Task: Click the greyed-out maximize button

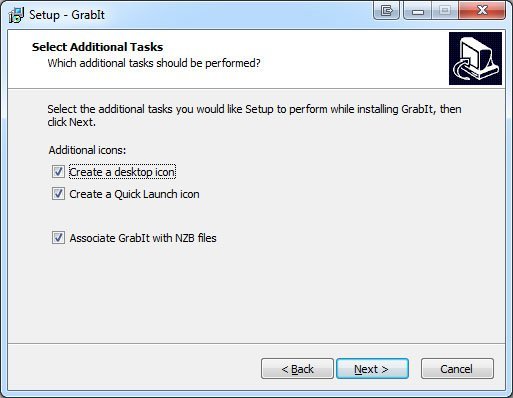Action: [x=445, y=11]
